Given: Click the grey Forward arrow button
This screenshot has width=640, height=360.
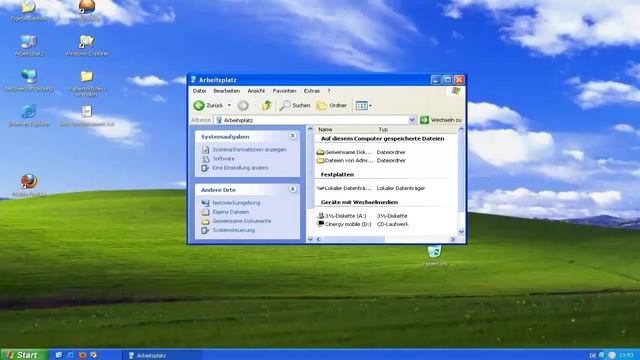Looking at the screenshot, I should click(243, 105).
